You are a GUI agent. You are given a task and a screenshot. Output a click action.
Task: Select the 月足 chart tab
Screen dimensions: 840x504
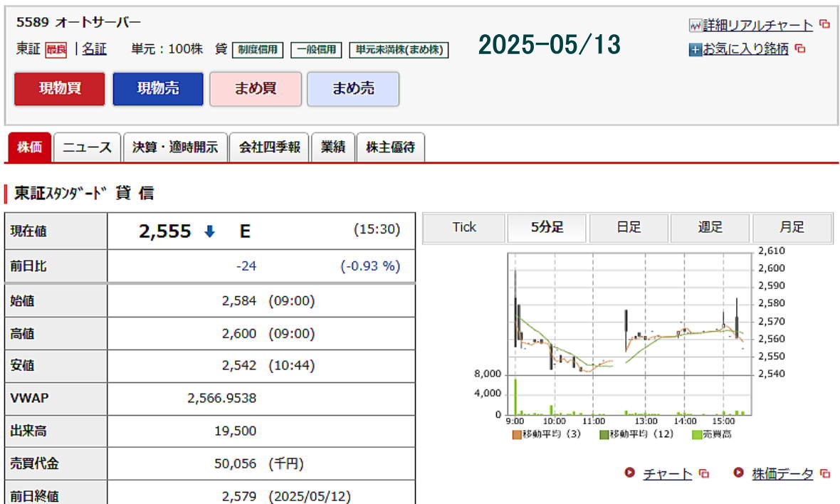792,228
